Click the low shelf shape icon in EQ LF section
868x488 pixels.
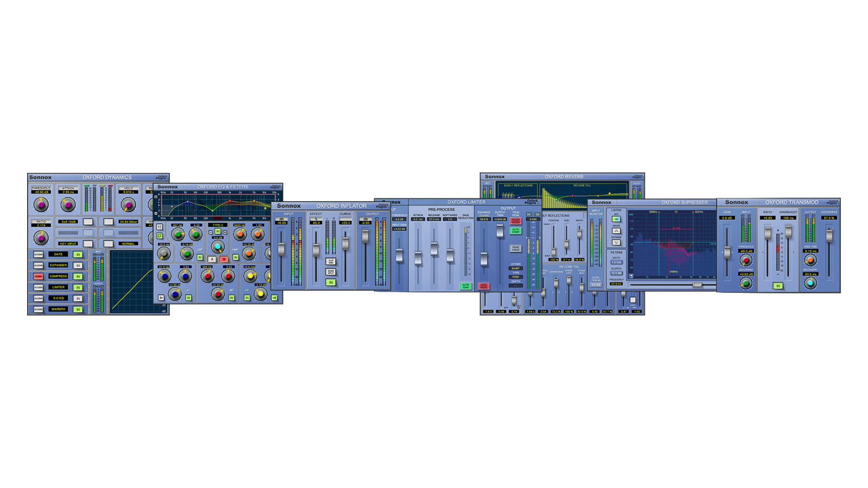tap(161, 298)
